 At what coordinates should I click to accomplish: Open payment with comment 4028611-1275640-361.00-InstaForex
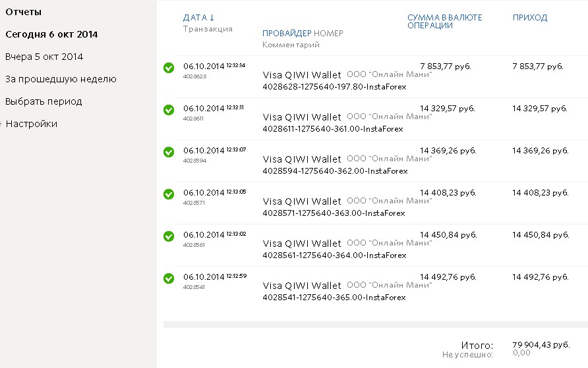(x=332, y=129)
